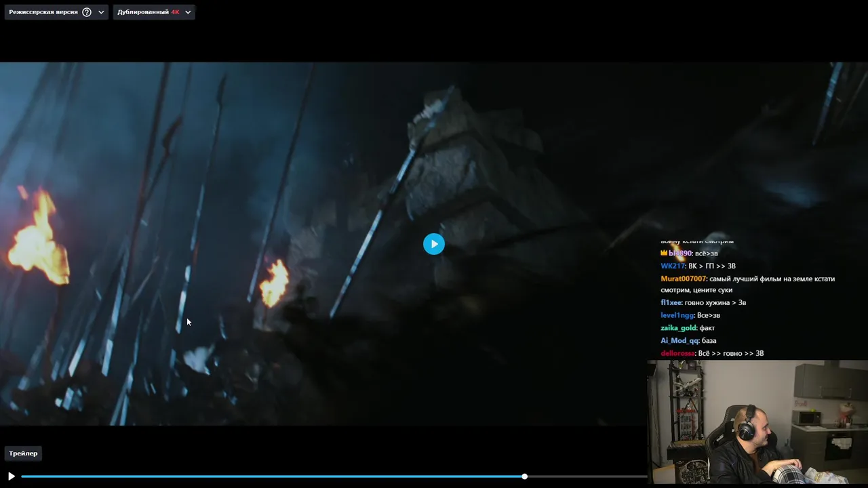Click the Трейлер button
Image resolution: width=868 pixels, height=488 pixels.
point(23,453)
